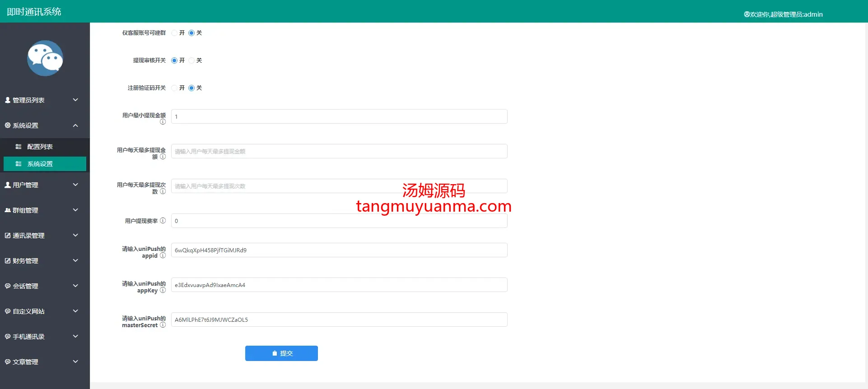Screen dimensions: 868x389
Task: Select 开 for 仅客服账号可建群
Action: coord(174,33)
